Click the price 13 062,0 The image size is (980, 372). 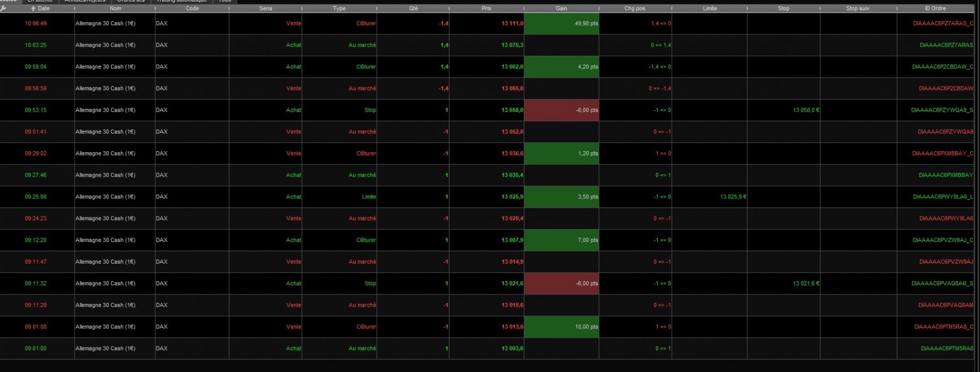[x=512, y=67]
